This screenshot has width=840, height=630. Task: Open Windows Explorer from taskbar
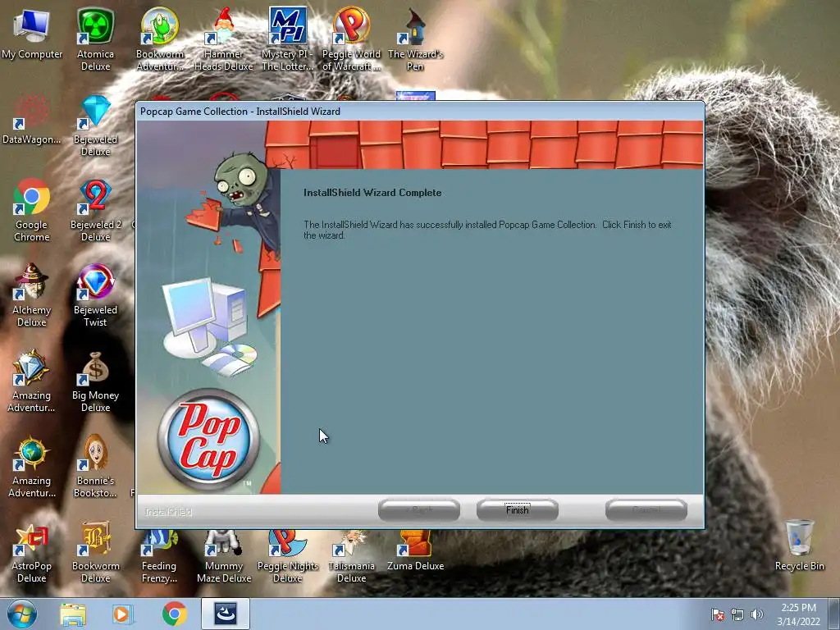coord(73,614)
